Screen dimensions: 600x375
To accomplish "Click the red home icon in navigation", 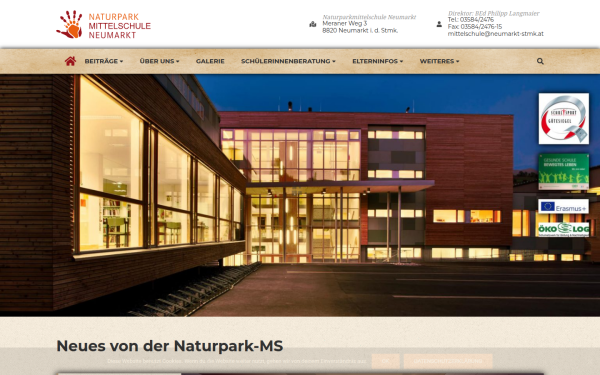I will click(x=70, y=61).
